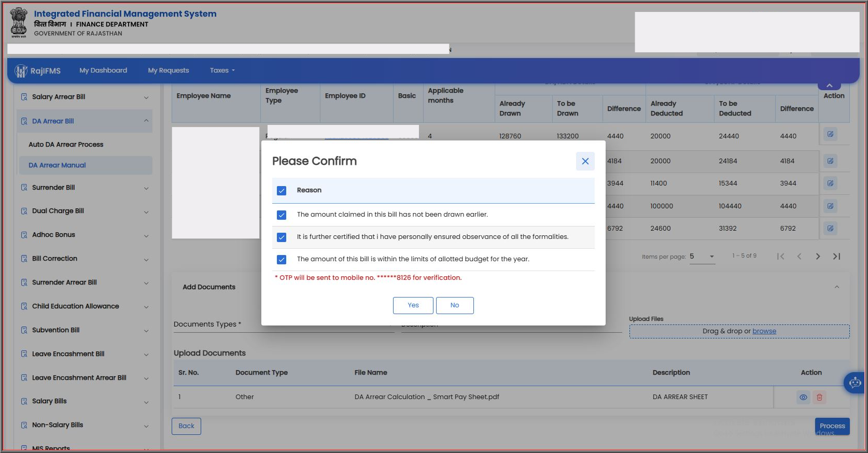Delete the DA ARREAR SHEET document
This screenshot has height=453, width=868.
(x=819, y=398)
